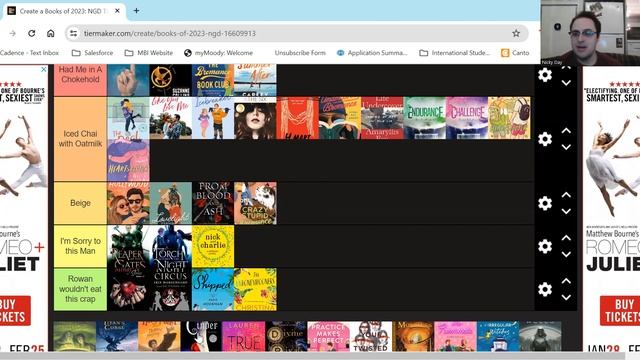The height and width of the screenshot is (360, 640).
Task: Select Challenge book cover
Action: [467, 118]
